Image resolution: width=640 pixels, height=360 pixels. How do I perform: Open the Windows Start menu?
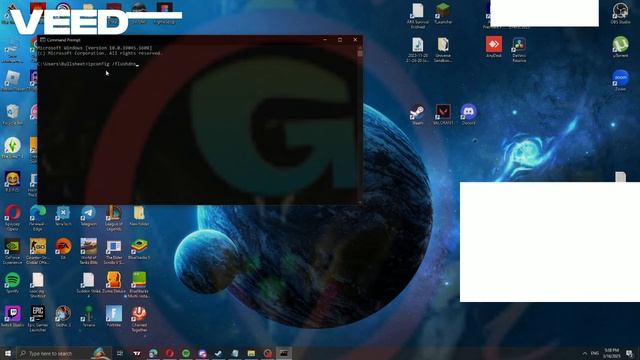(x=7, y=353)
